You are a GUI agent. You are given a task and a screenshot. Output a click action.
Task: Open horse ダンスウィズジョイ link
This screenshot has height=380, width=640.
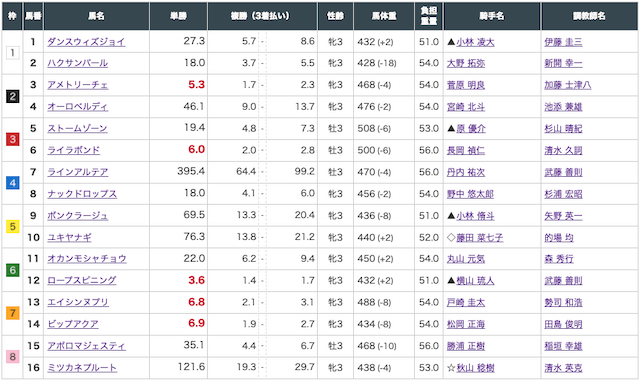point(86,42)
